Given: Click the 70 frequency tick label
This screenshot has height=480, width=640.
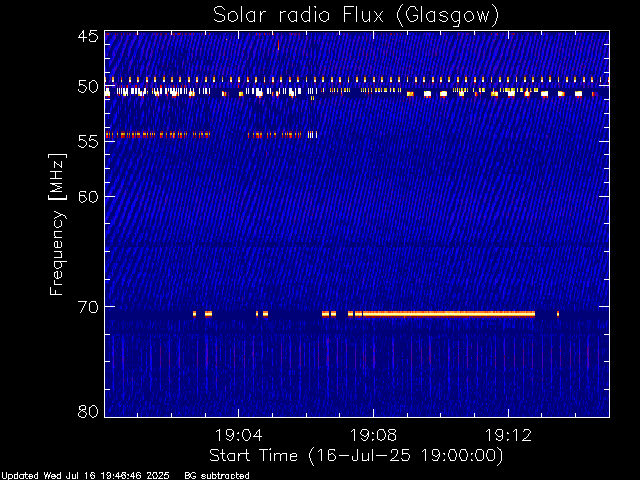Looking at the screenshot, I should (88, 307).
